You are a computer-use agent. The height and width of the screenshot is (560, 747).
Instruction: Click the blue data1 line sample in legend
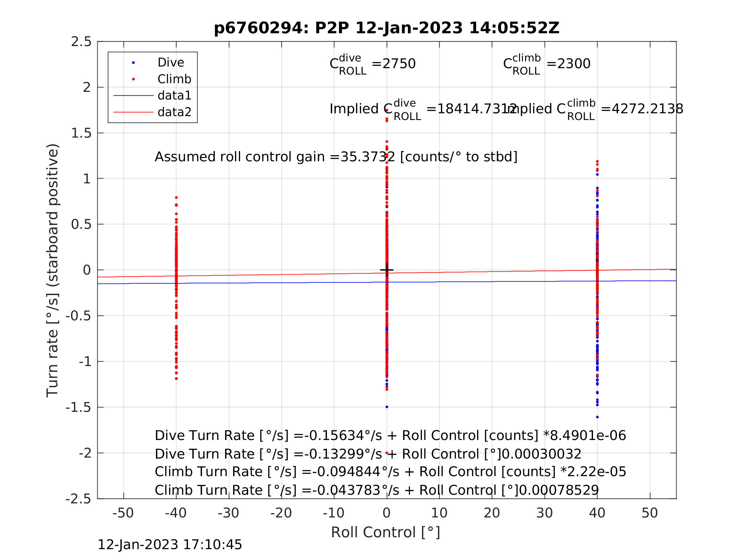point(134,96)
